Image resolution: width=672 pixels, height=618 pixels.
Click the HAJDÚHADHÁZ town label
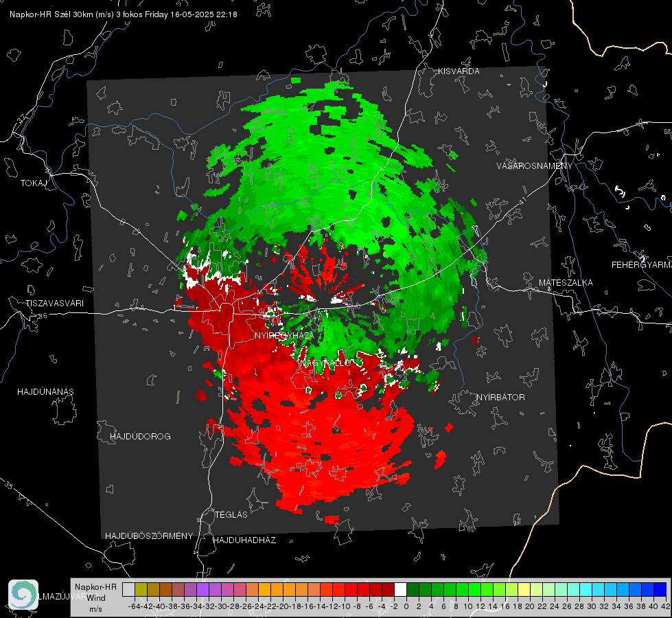point(244,540)
